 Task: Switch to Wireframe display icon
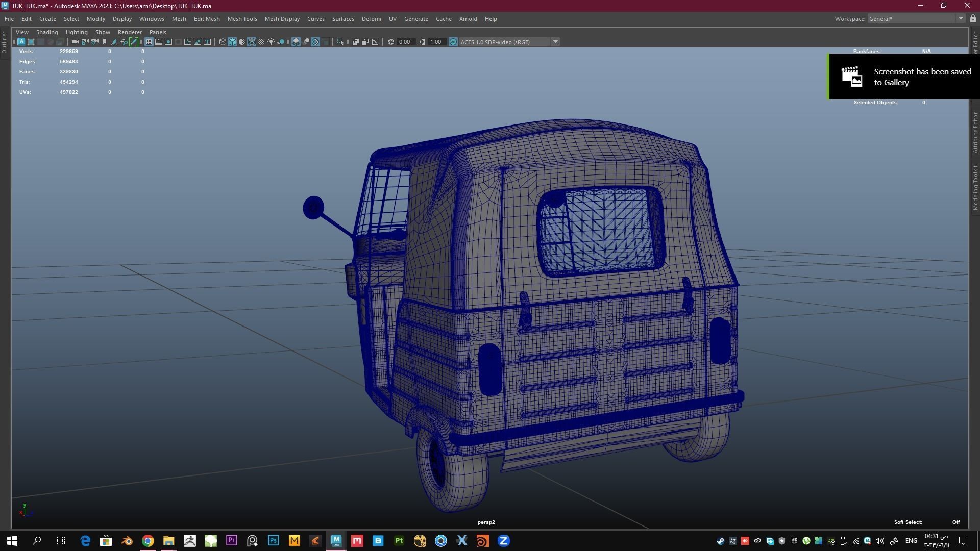click(223, 42)
